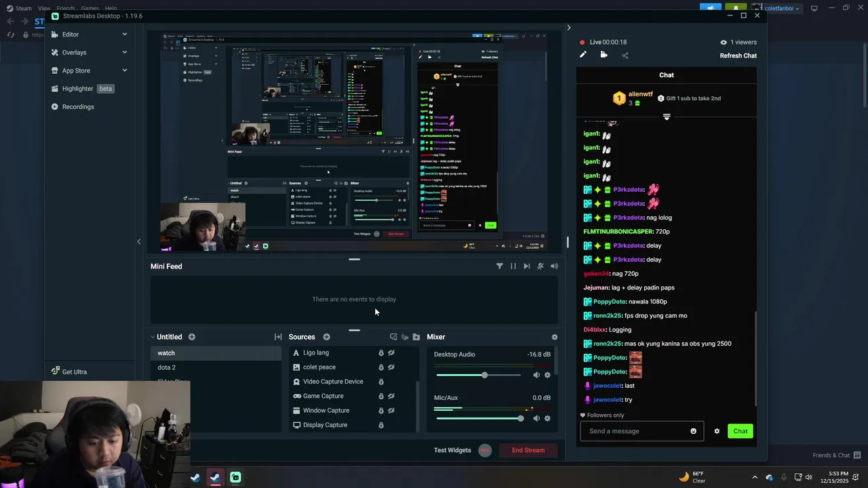Pause the Mini Feed alert queue

point(513,266)
